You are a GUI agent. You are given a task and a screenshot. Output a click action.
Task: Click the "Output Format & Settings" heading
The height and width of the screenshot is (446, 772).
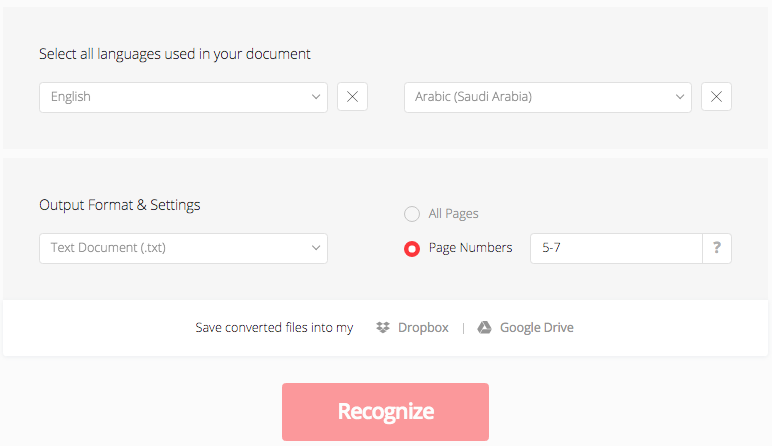tap(119, 205)
